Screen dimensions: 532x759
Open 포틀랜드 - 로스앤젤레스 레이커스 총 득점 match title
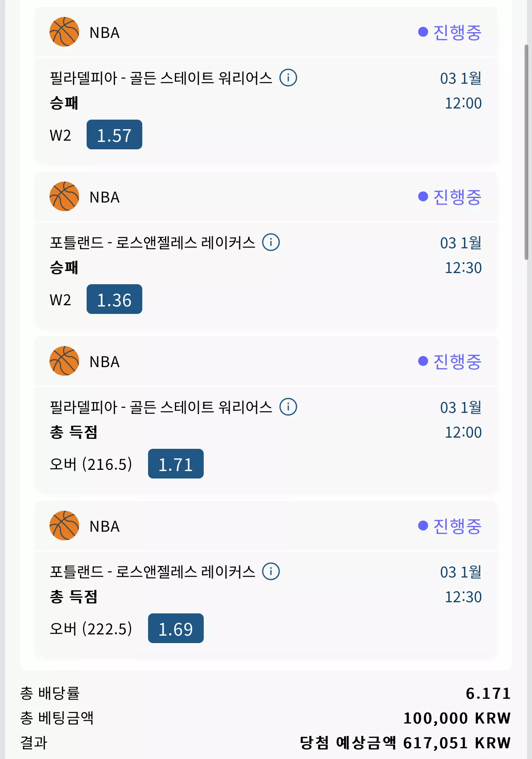point(152,572)
